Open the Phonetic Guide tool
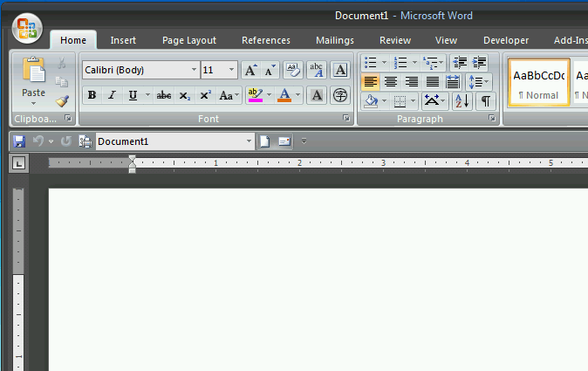This screenshot has width=588, height=371. pyautogui.click(x=317, y=70)
